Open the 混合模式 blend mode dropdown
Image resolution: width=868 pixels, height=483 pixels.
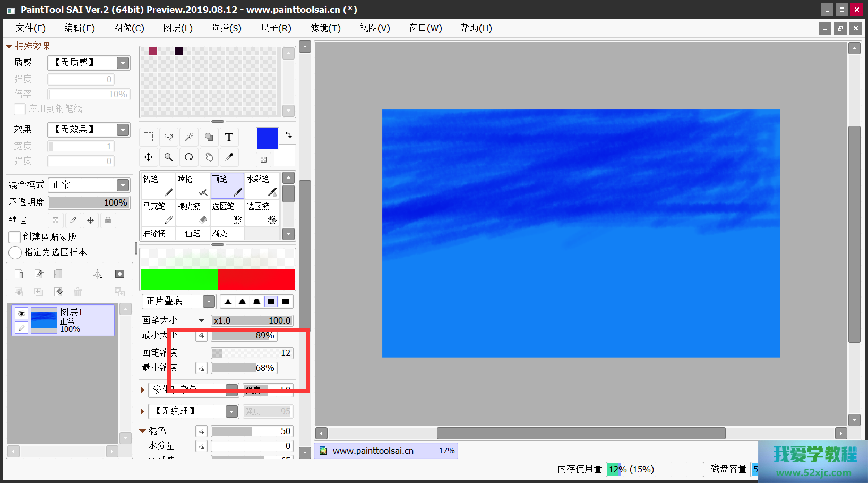(123, 185)
